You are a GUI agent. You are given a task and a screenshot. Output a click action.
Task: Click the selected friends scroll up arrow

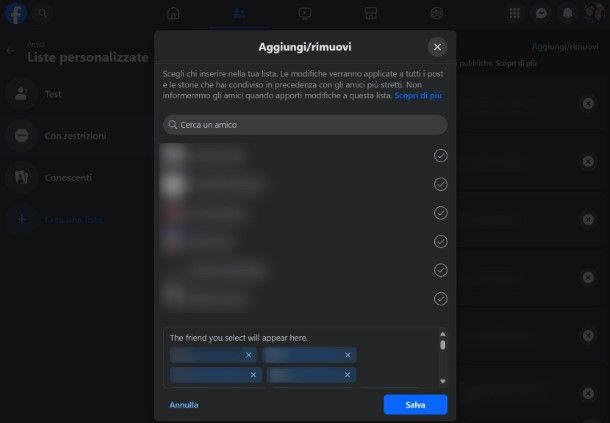(x=443, y=334)
